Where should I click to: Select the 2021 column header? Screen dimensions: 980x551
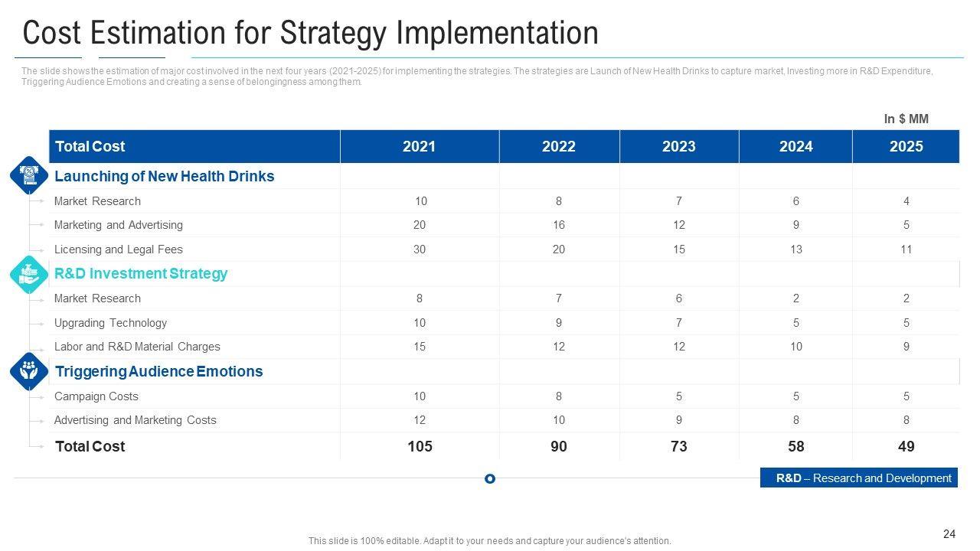click(420, 146)
